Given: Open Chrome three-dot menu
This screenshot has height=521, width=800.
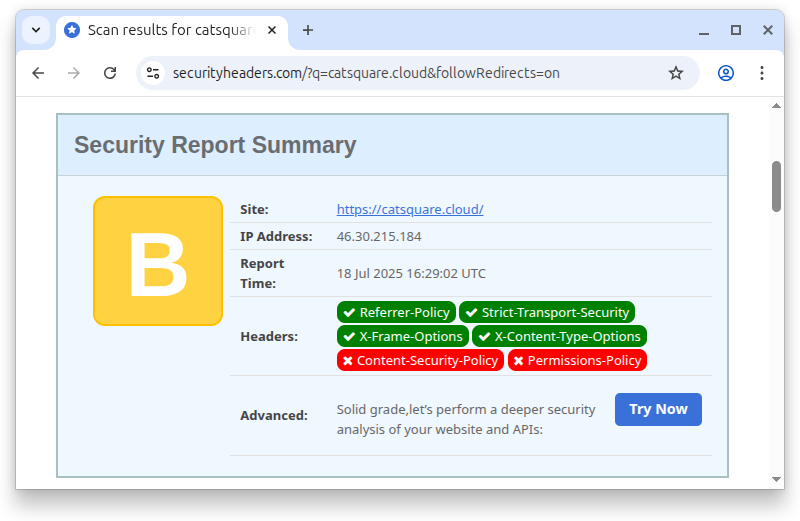Looking at the screenshot, I should coord(762,73).
